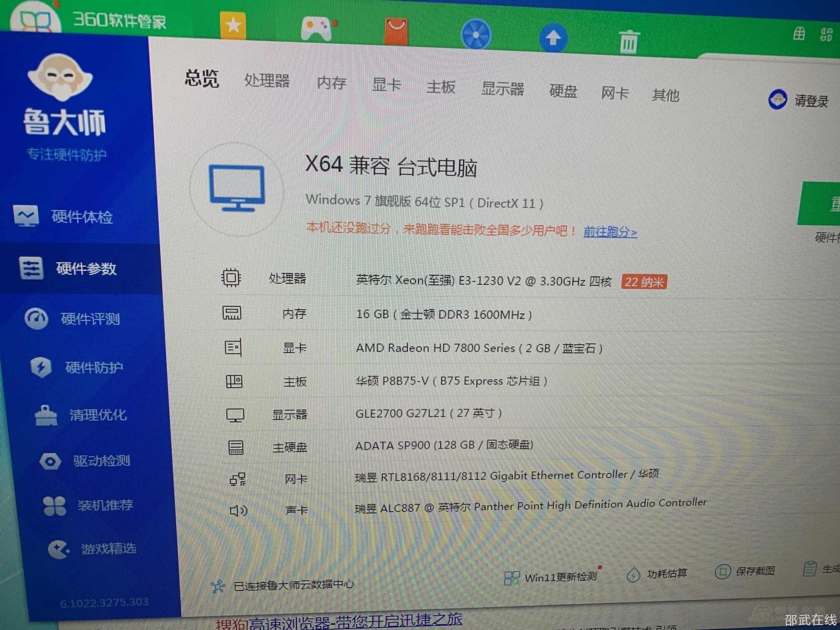The height and width of the screenshot is (630, 840).
Task: Click the 前往跑分 benchmark link
Action: click(610, 232)
